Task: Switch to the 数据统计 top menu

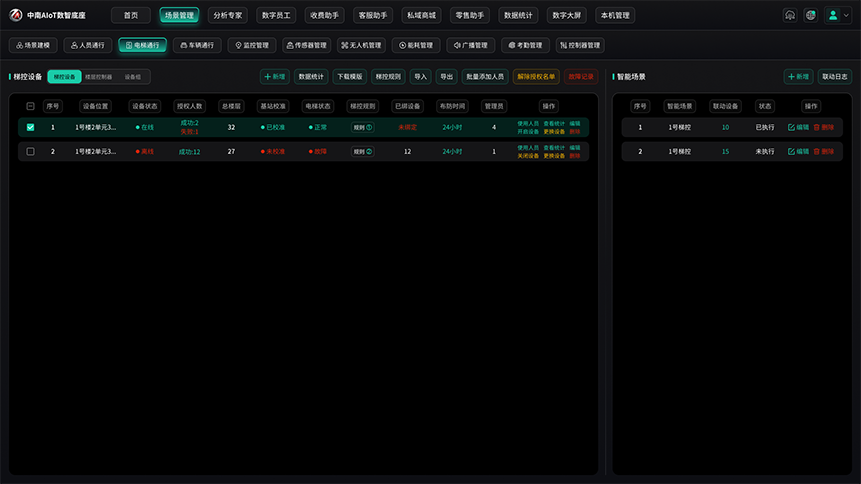Action: pyautogui.click(x=518, y=15)
